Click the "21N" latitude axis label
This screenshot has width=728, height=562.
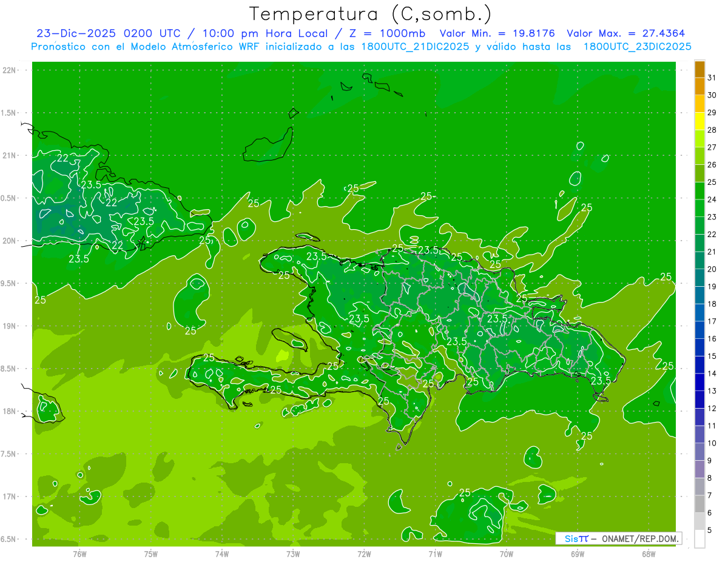(9, 155)
